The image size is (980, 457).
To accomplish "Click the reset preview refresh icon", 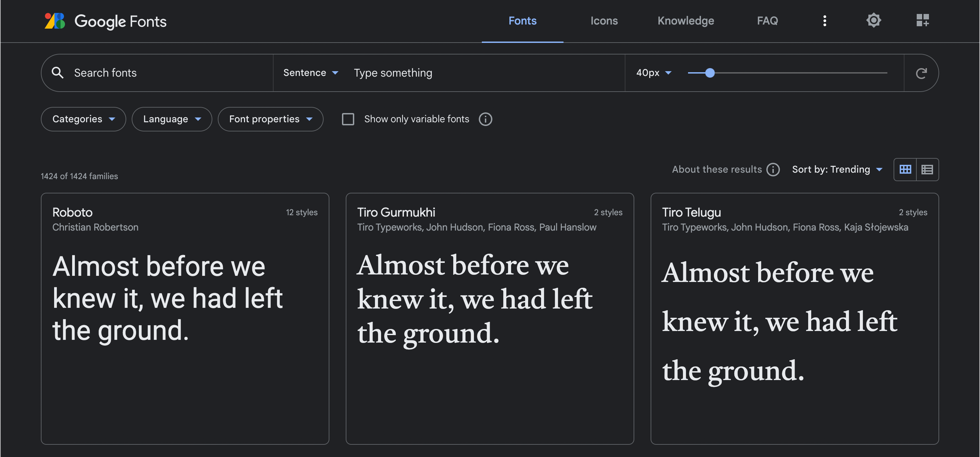I will (x=921, y=73).
